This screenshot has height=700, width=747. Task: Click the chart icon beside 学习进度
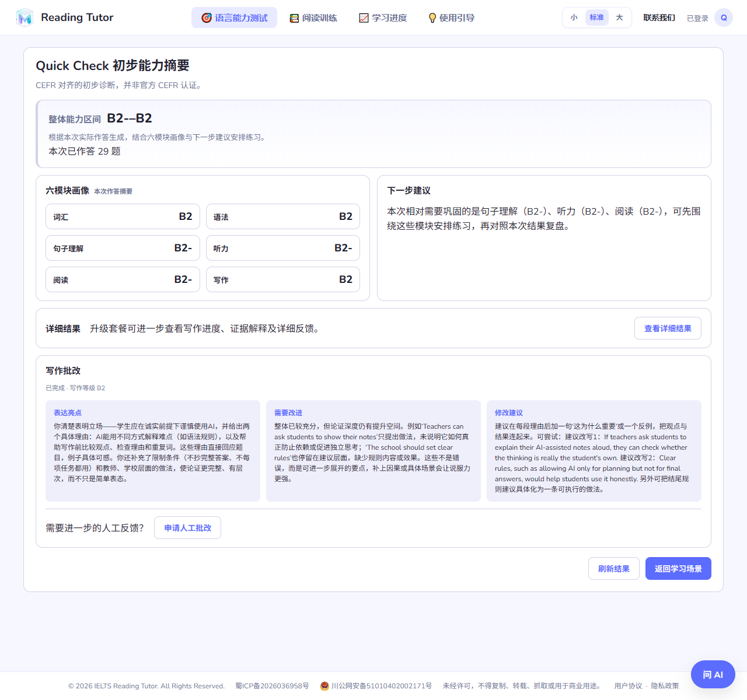[364, 18]
